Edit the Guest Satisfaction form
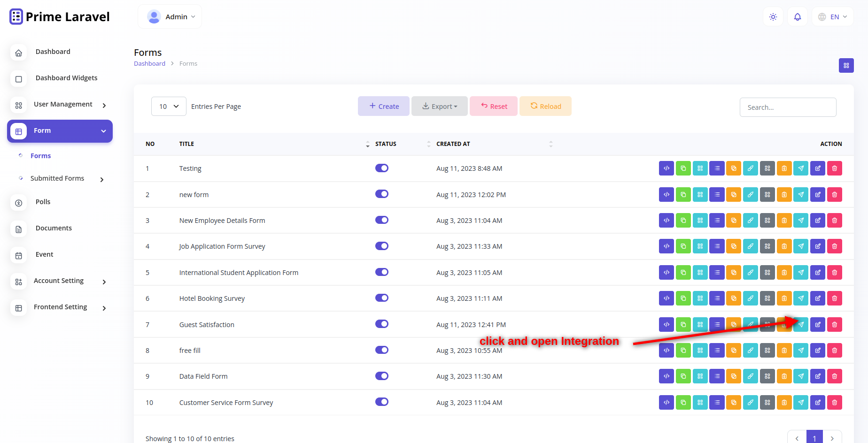Viewport: 868px width, 443px height. pos(818,325)
